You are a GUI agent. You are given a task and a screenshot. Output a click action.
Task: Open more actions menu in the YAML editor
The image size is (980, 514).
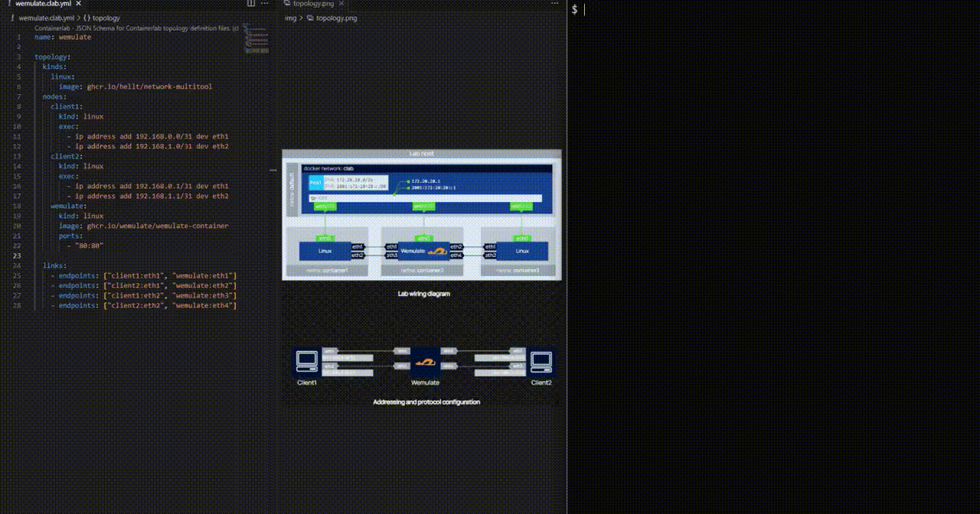[264, 4]
